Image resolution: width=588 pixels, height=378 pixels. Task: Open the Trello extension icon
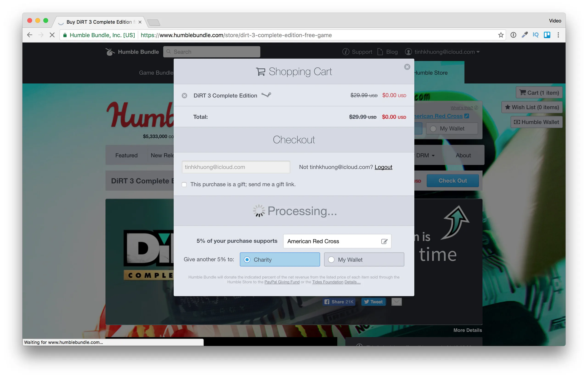click(547, 35)
